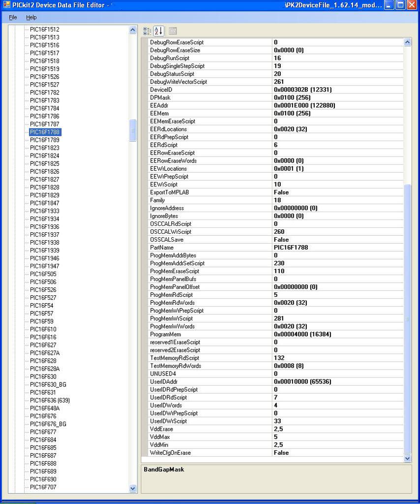Click the device tree scrollbar thumb
This screenshot has height=504, width=420.
133,130
